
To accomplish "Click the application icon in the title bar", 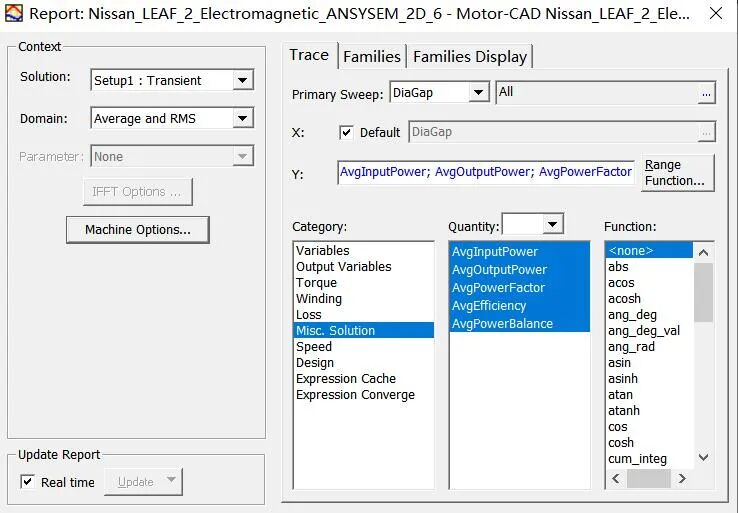I will click(14, 13).
